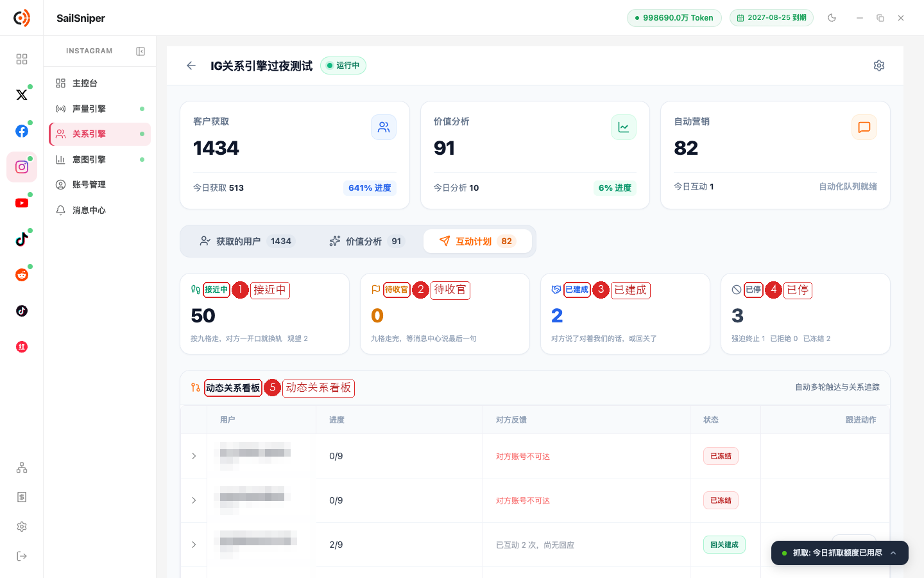Click the text 已互动 2 次，尚无回应

(535, 545)
